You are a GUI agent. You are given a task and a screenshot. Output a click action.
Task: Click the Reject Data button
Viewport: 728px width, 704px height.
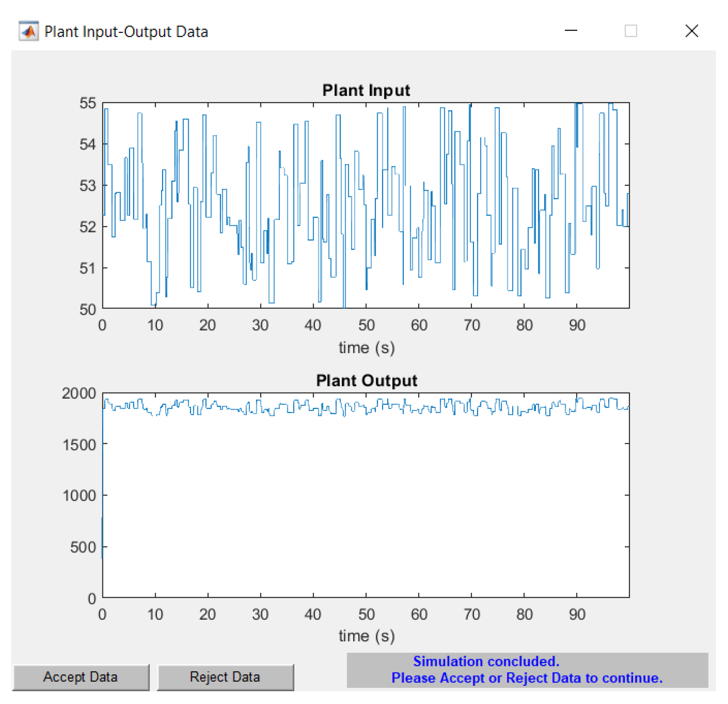[225, 677]
